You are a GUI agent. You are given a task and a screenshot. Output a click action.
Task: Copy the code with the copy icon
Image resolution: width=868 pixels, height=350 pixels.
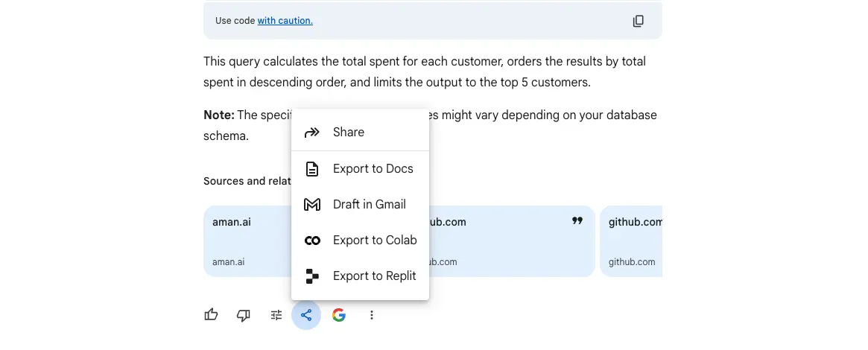pos(638,21)
